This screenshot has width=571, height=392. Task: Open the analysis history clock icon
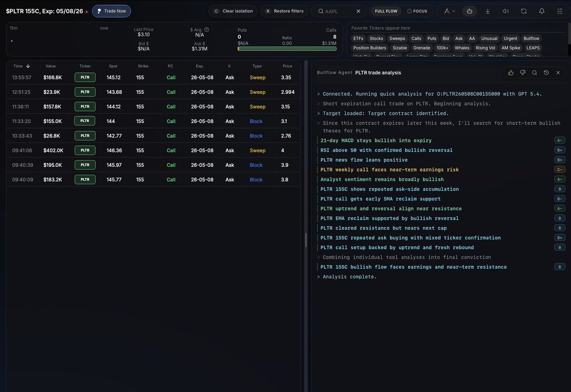pyautogui.click(x=546, y=72)
